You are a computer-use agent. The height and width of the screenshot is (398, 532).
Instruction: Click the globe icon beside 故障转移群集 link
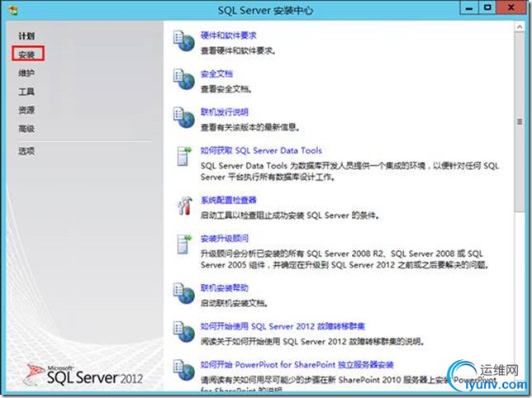[x=184, y=332]
